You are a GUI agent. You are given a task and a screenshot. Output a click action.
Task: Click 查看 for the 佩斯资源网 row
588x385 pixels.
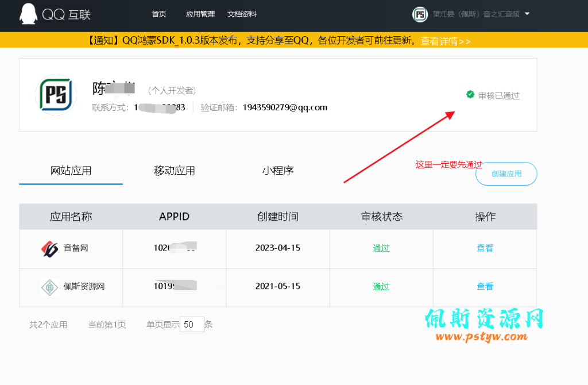pos(485,286)
